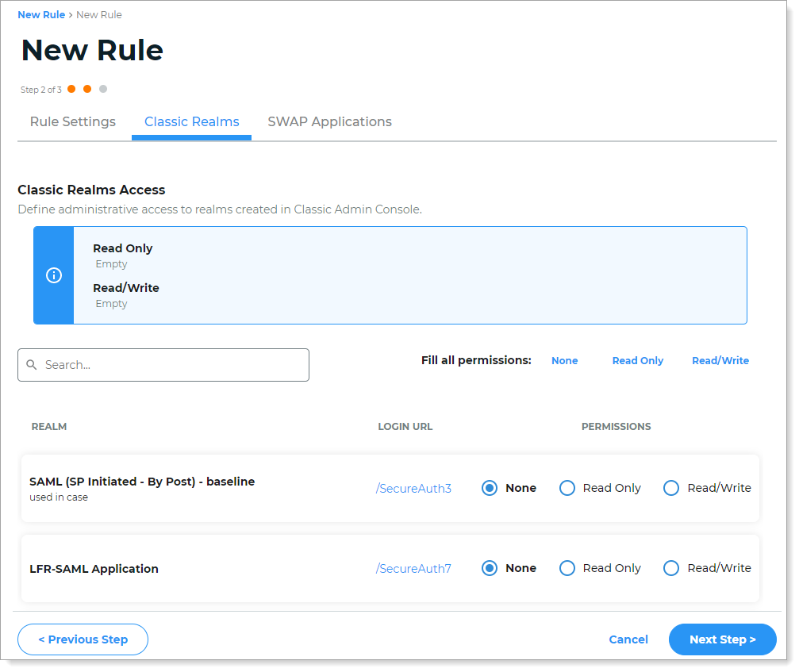This screenshot has height=672, width=799.
Task: Select the Classic Realms tab
Action: tap(191, 121)
